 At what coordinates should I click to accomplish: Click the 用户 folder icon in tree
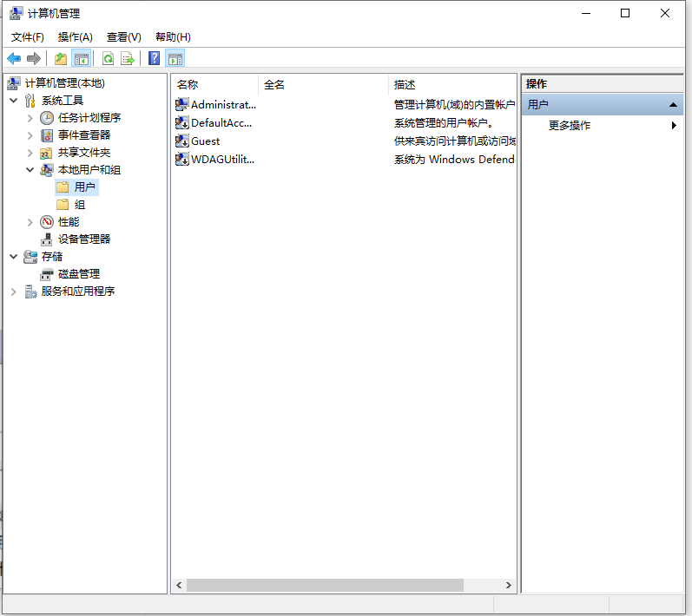click(63, 187)
